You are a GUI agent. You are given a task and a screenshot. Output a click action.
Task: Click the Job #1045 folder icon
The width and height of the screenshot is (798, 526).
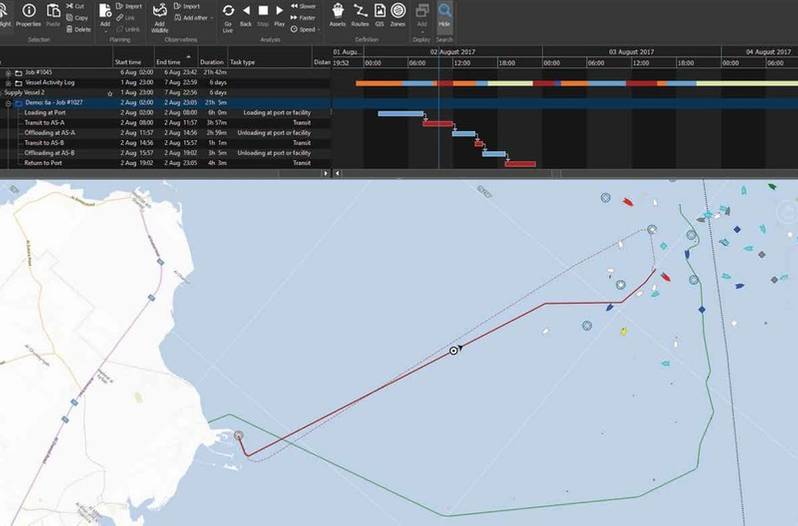[19, 73]
